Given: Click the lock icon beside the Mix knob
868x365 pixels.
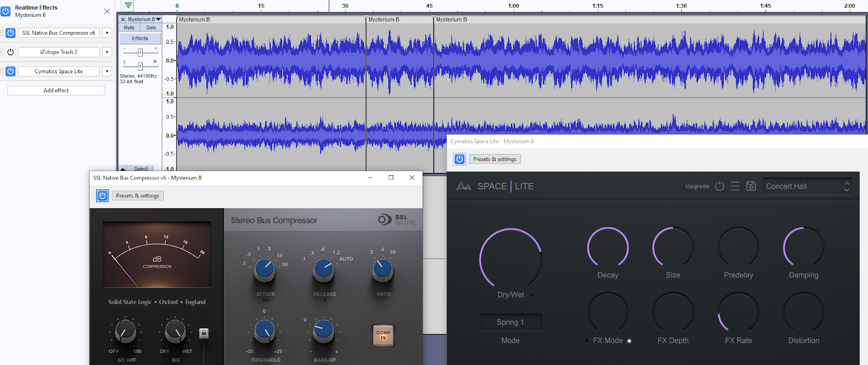Looking at the screenshot, I should [x=204, y=333].
